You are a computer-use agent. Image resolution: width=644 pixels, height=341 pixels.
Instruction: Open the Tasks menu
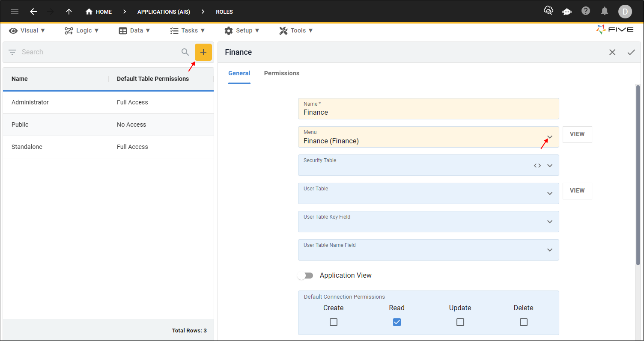click(188, 30)
